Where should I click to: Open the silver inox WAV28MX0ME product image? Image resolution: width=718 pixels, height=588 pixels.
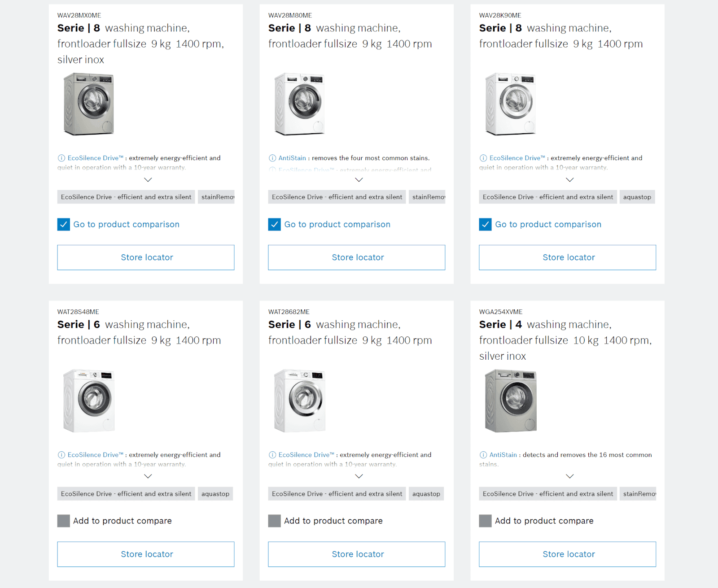pos(89,104)
